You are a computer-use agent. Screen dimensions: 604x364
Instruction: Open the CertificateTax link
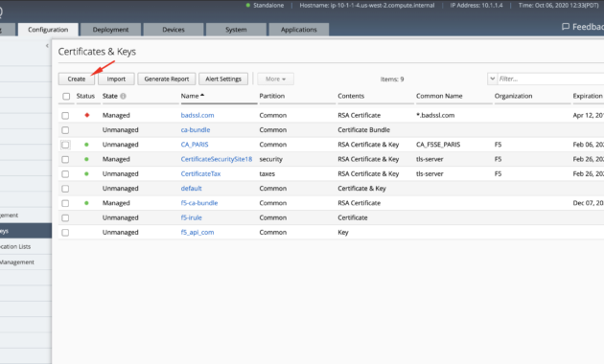(200, 174)
